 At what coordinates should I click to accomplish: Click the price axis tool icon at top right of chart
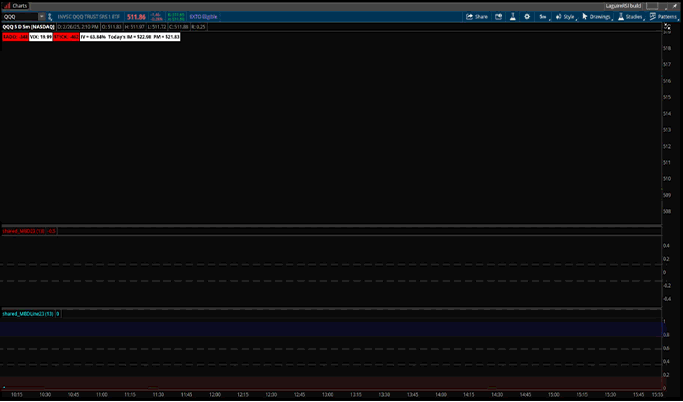(x=667, y=27)
